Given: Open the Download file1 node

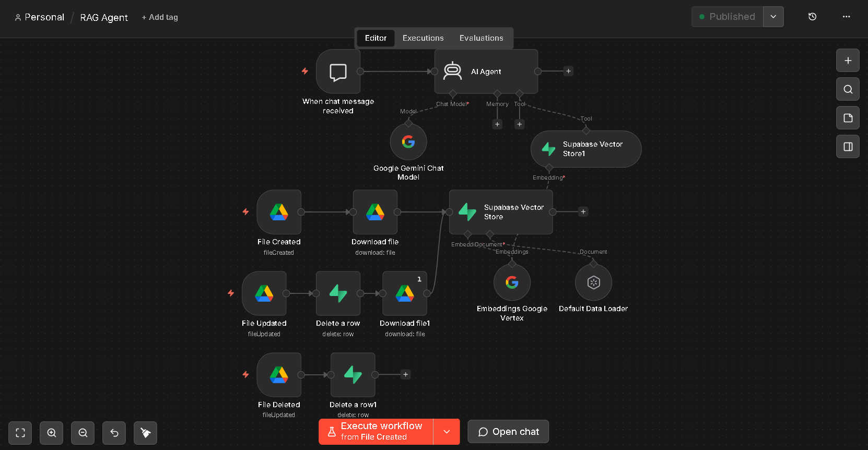Looking at the screenshot, I should point(405,293).
